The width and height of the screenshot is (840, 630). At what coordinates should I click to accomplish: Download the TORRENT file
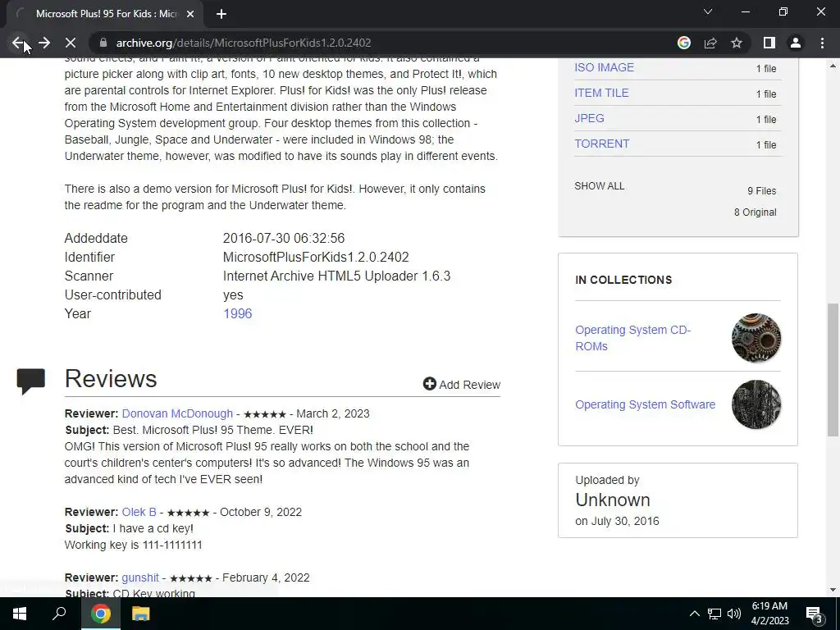click(601, 144)
